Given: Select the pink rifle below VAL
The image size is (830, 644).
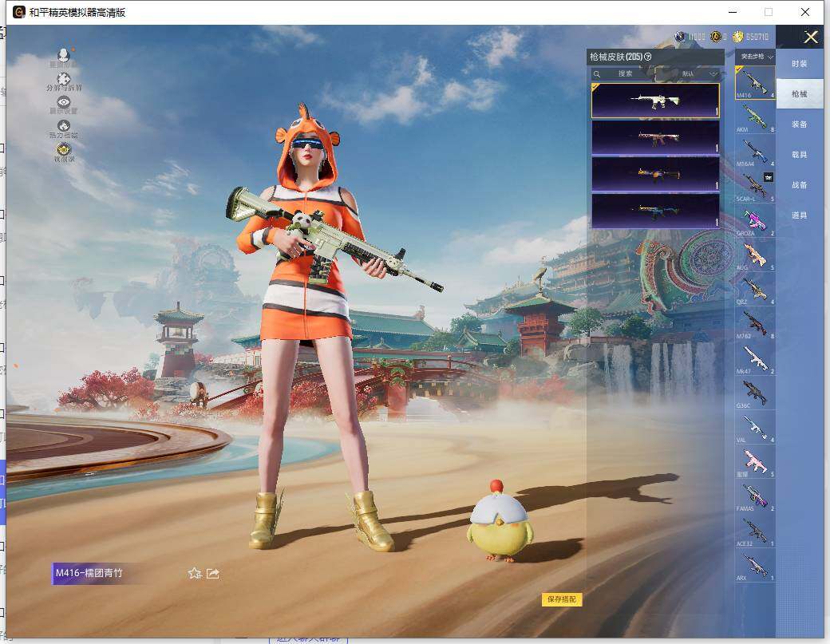Looking at the screenshot, I should tap(755, 461).
